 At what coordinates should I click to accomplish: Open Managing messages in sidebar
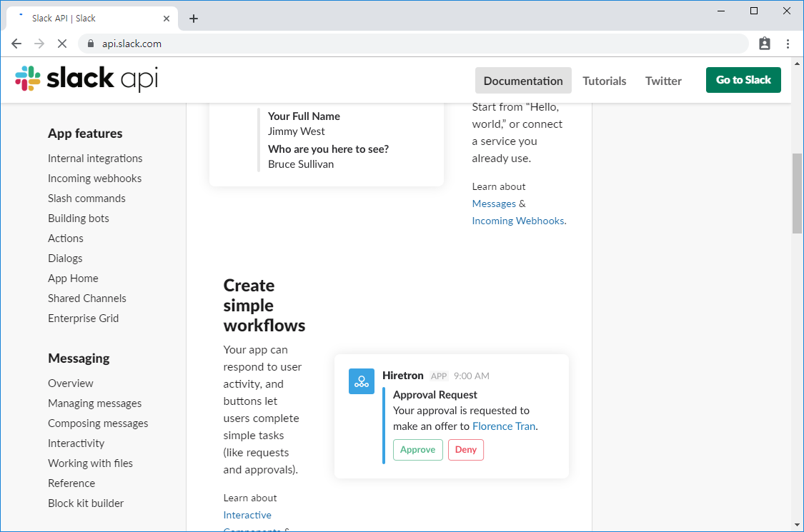point(94,403)
